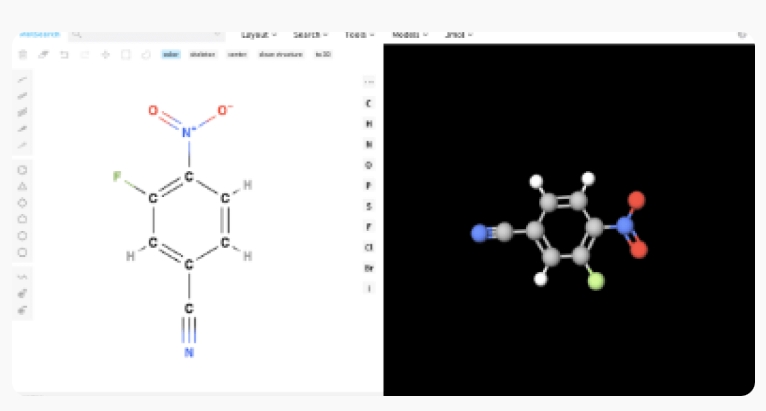The height and width of the screenshot is (411, 766).
Task: Click the to 3D button
Action: point(323,55)
